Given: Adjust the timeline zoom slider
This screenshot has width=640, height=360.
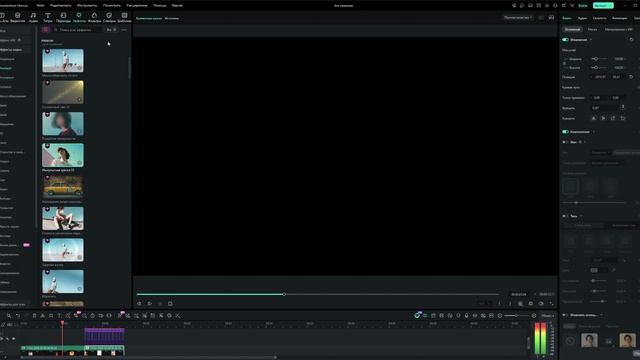Looking at the screenshot, I should [x=516, y=316].
